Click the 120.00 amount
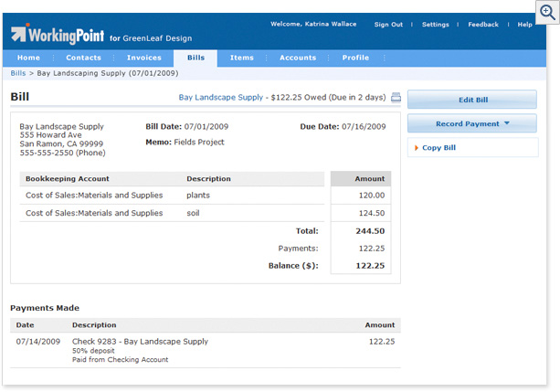The width and height of the screenshot is (560, 392). (x=372, y=196)
